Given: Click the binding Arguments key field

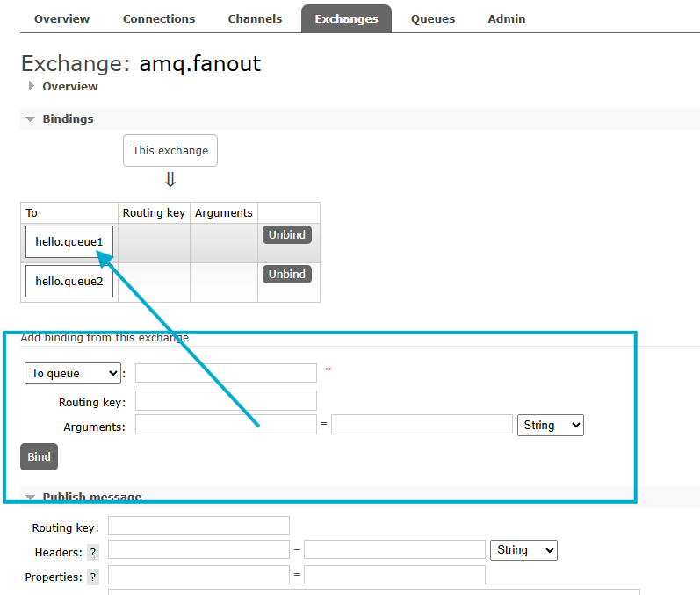Looking at the screenshot, I should click(226, 425).
